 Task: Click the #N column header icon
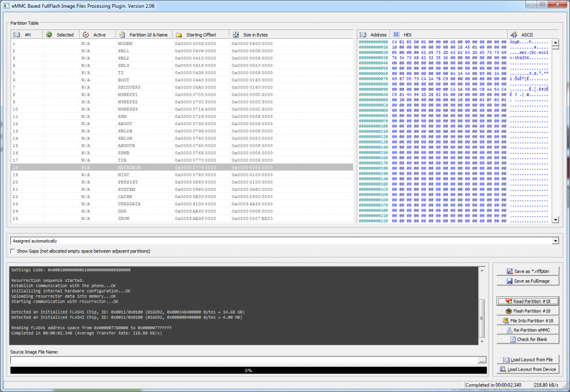(x=16, y=35)
